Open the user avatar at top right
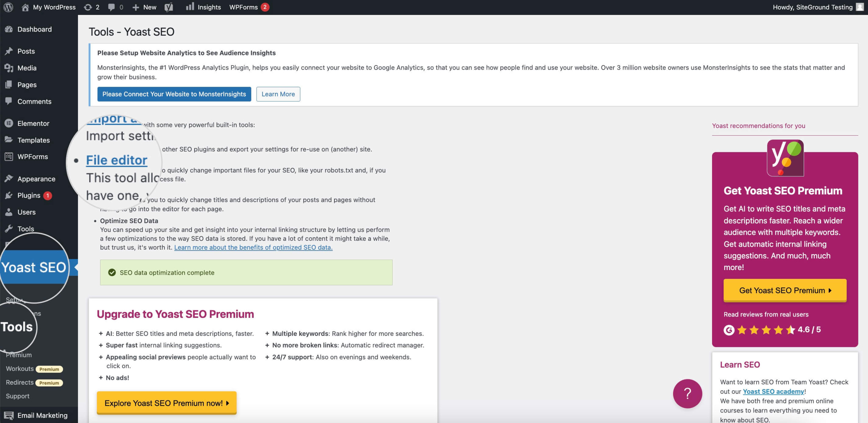This screenshot has height=423, width=868. [860, 7]
